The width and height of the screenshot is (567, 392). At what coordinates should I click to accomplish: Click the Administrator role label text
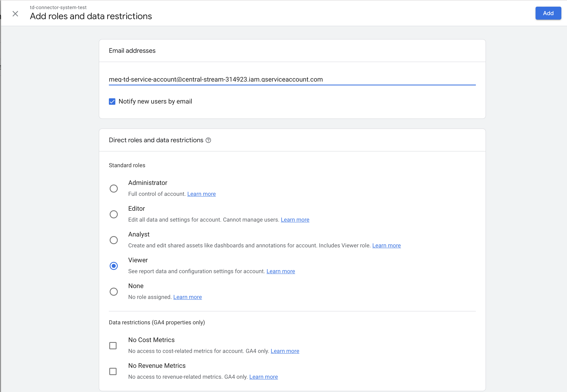pos(148,183)
